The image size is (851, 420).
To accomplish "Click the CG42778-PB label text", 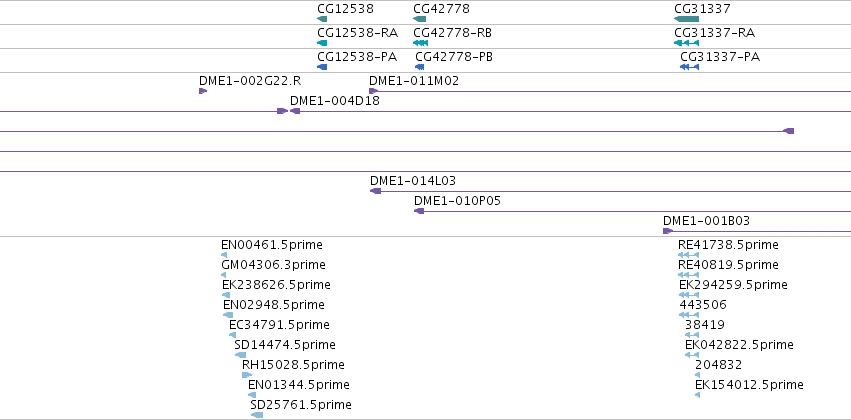I will click(454, 56).
